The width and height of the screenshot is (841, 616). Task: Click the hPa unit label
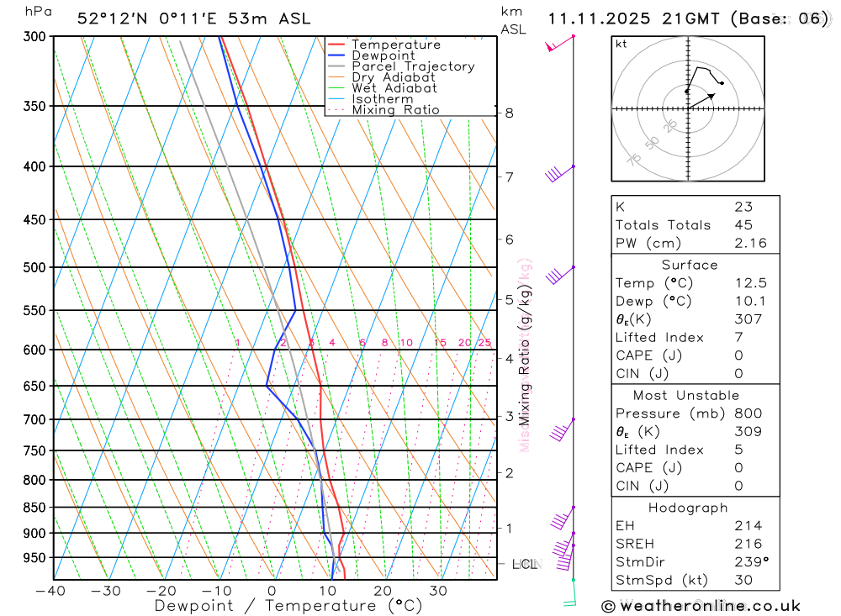coord(38,12)
